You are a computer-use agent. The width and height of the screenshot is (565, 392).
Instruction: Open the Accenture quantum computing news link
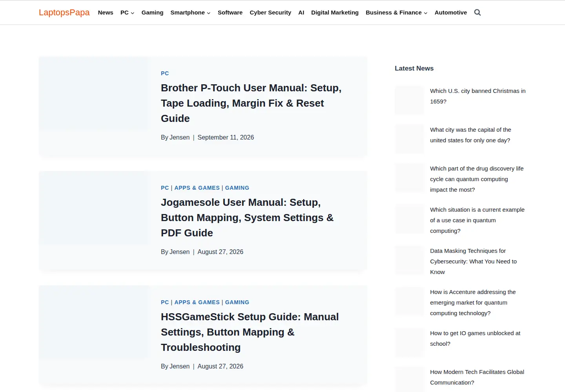(x=473, y=303)
